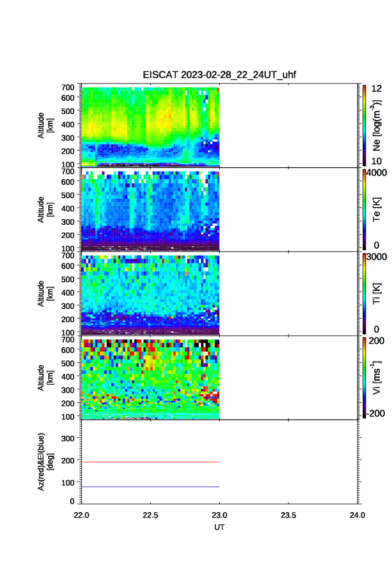Click the Vi ion velocity color bar
Screen dimensions: 392x588
[x=364, y=378]
